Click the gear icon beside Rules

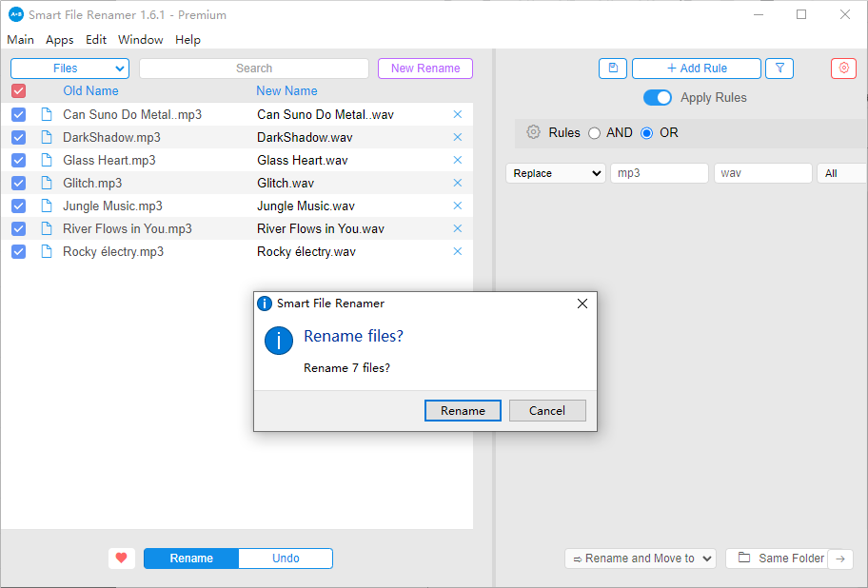(x=534, y=132)
